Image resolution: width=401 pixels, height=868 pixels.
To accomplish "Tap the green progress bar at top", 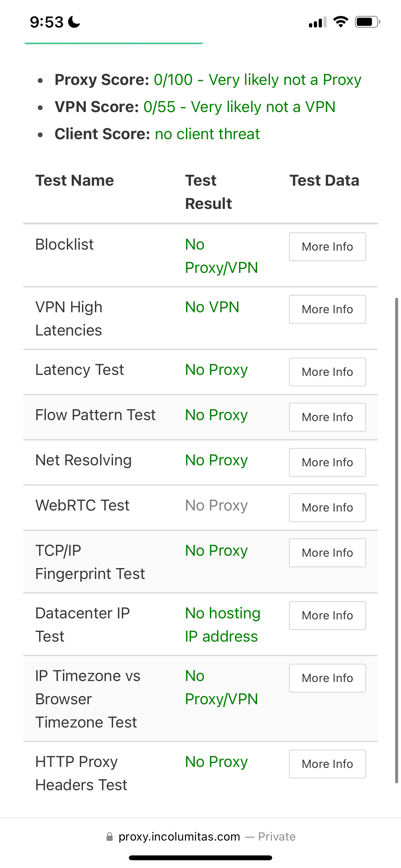I will coord(114,43).
